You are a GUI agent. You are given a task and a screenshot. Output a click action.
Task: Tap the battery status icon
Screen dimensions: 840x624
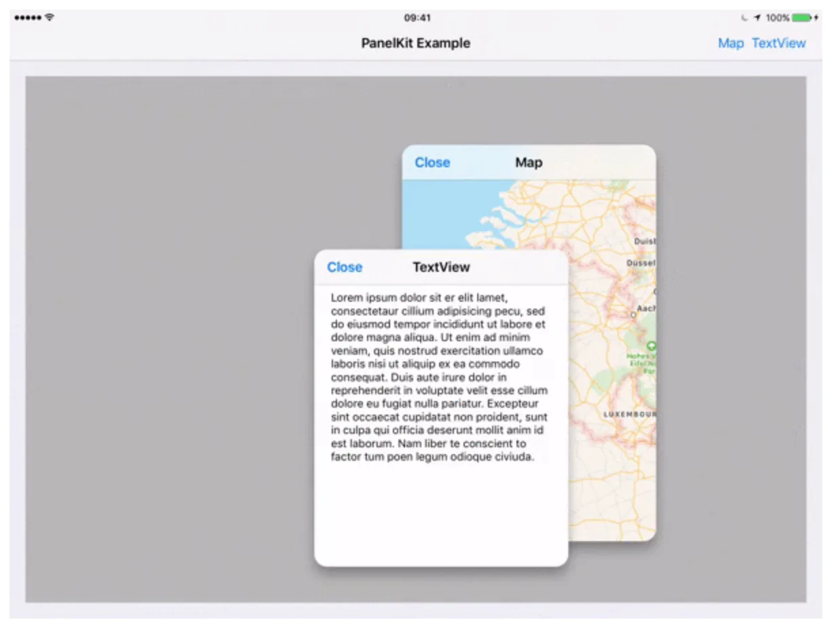803,18
